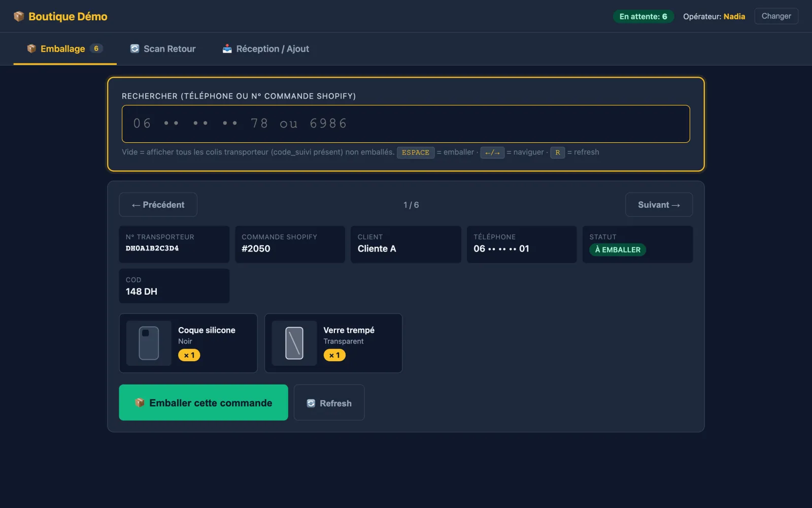
Task: Switch to the Scan Retour tab
Action: (x=163, y=49)
